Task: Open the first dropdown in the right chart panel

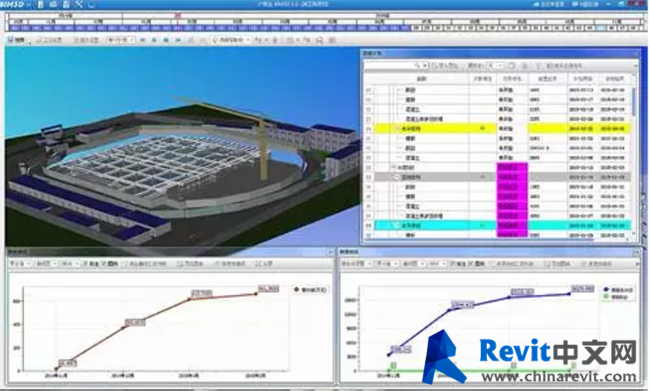Action: (357, 264)
